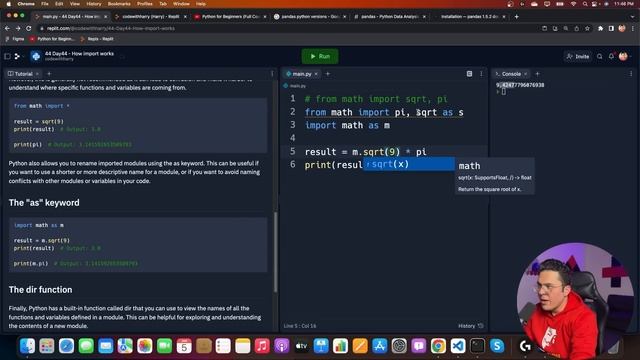Click the Invite button

(x=578, y=56)
